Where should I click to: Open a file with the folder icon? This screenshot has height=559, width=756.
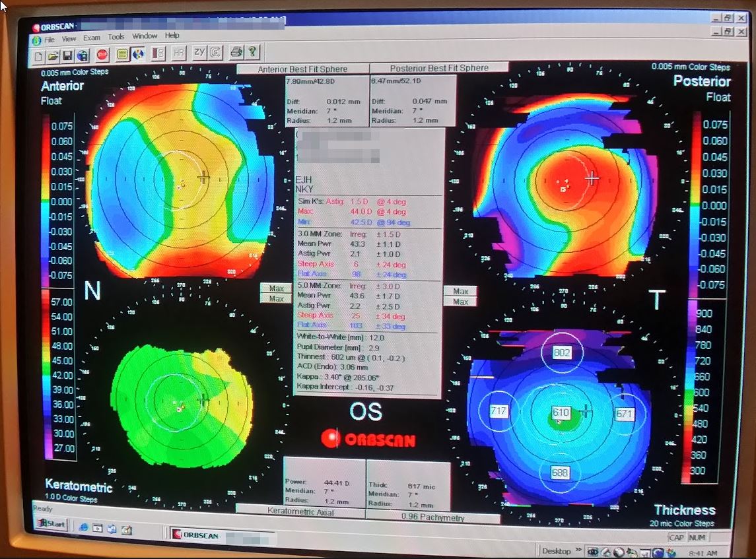click(x=53, y=55)
